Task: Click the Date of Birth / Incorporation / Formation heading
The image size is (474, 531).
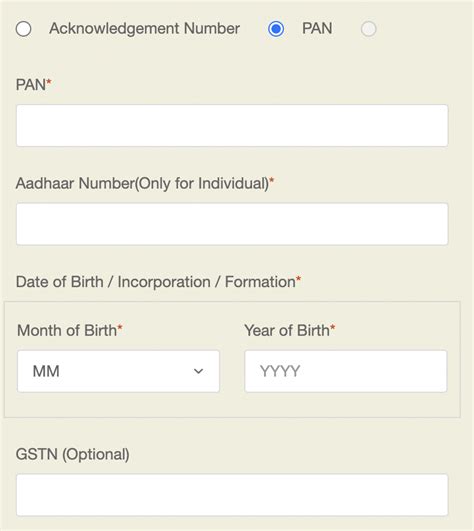Action: tap(158, 282)
